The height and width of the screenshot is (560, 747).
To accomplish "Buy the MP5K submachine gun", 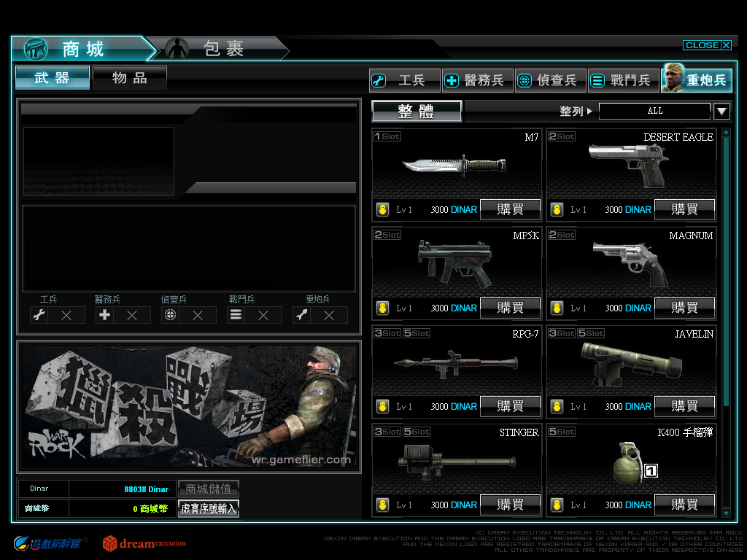I will (510, 308).
